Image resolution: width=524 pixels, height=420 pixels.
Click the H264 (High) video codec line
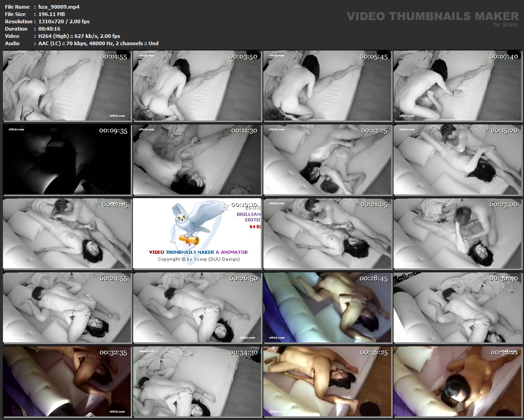click(x=79, y=36)
